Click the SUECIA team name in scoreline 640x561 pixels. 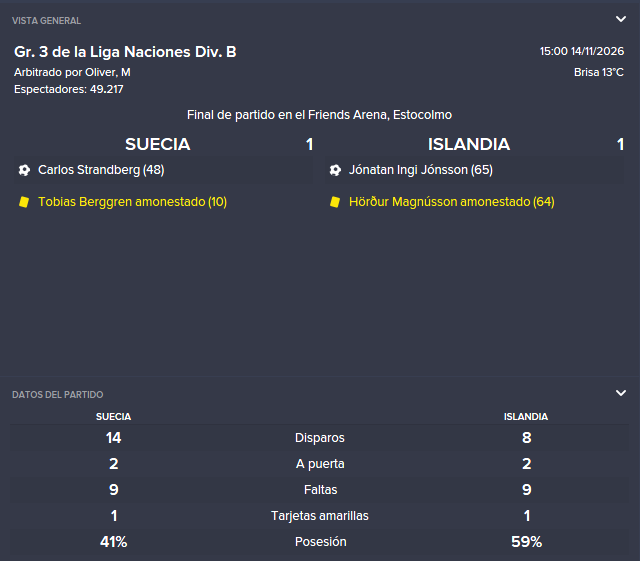point(158,144)
